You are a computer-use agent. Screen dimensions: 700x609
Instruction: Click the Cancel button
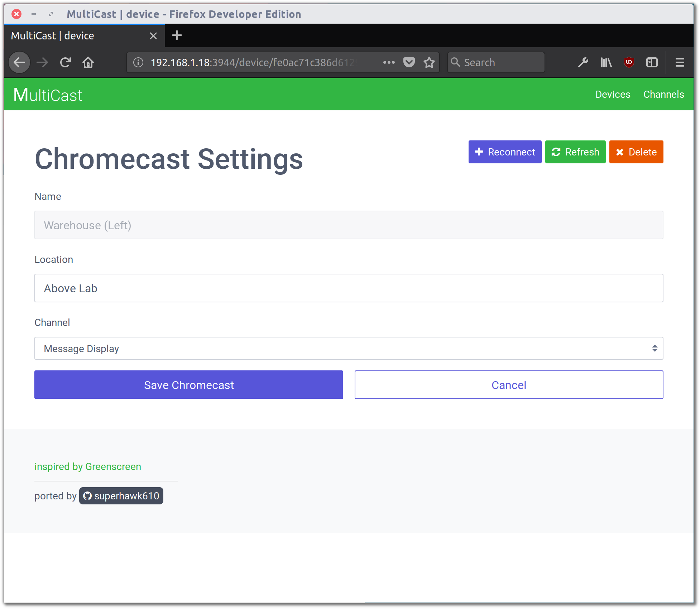[x=509, y=385]
